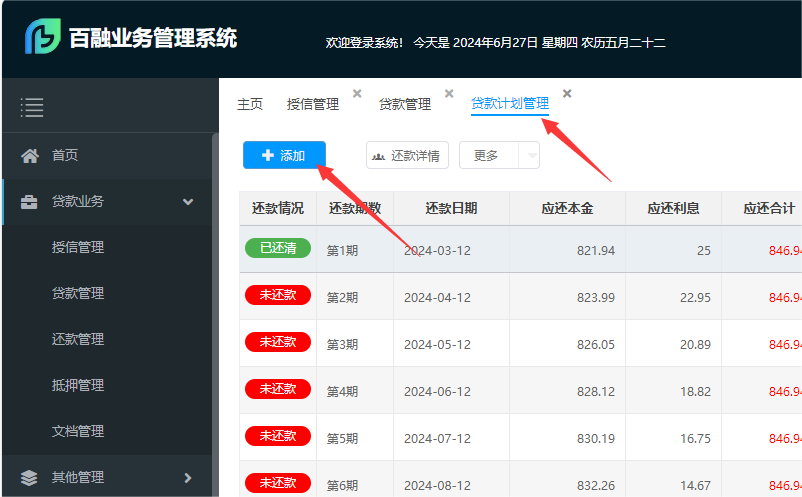Viewport: 802px width, 497px height.
Task: Click the layers icon beside 其他管理
Action: pyautogui.click(x=29, y=478)
